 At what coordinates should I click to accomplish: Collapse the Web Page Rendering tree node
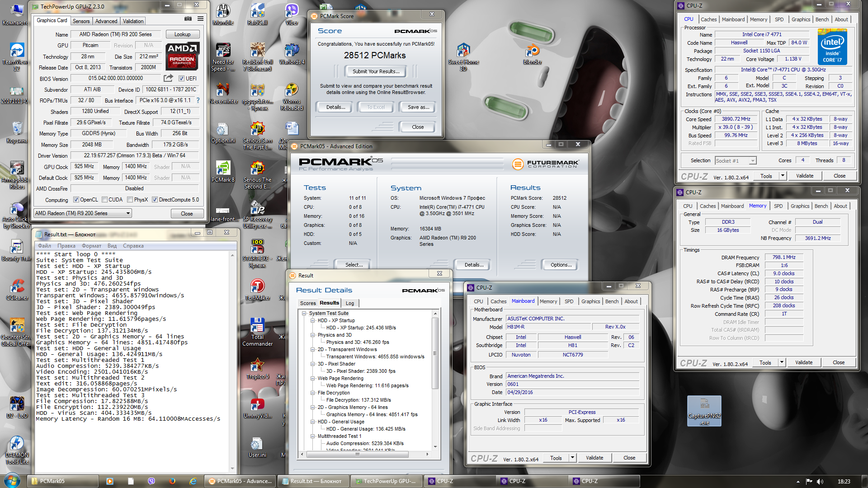tap(313, 378)
